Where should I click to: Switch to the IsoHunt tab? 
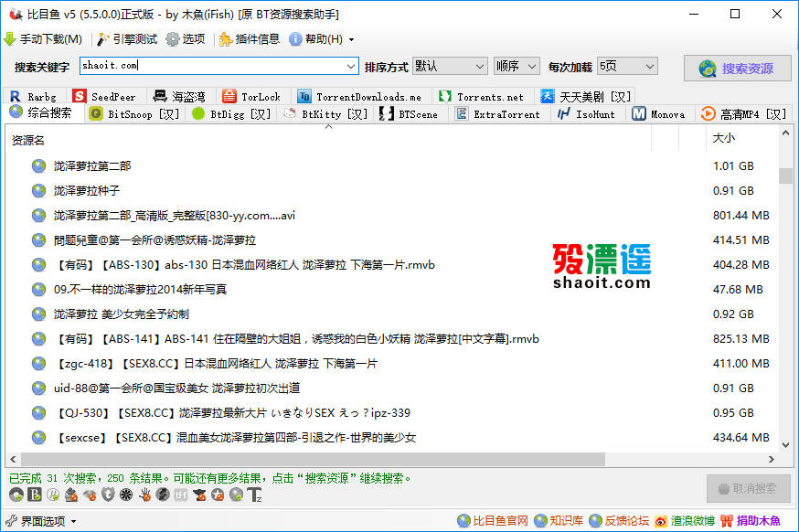click(587, 114)
